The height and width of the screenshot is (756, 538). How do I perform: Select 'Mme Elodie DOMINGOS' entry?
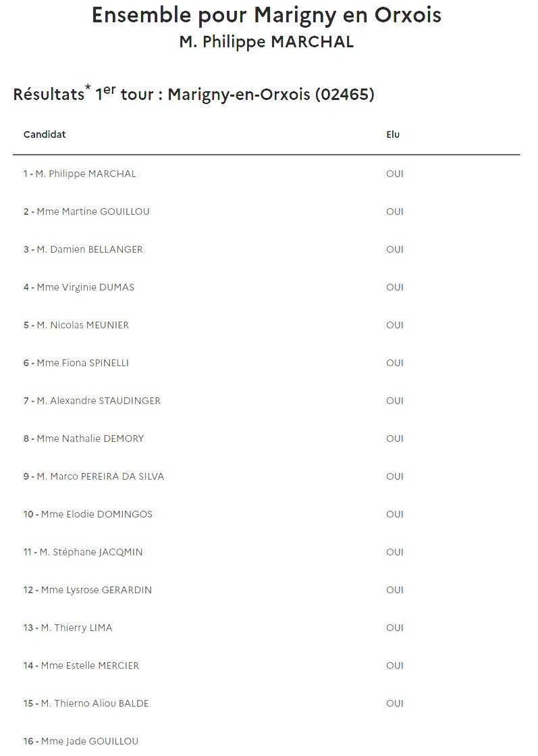click(x=88, y=514)
